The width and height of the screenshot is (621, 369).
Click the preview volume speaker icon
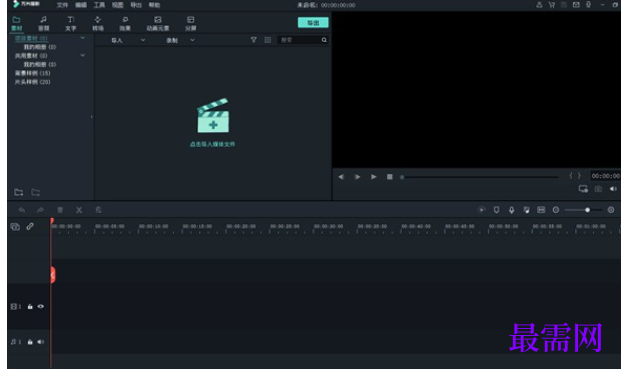(x=613, y=189)
